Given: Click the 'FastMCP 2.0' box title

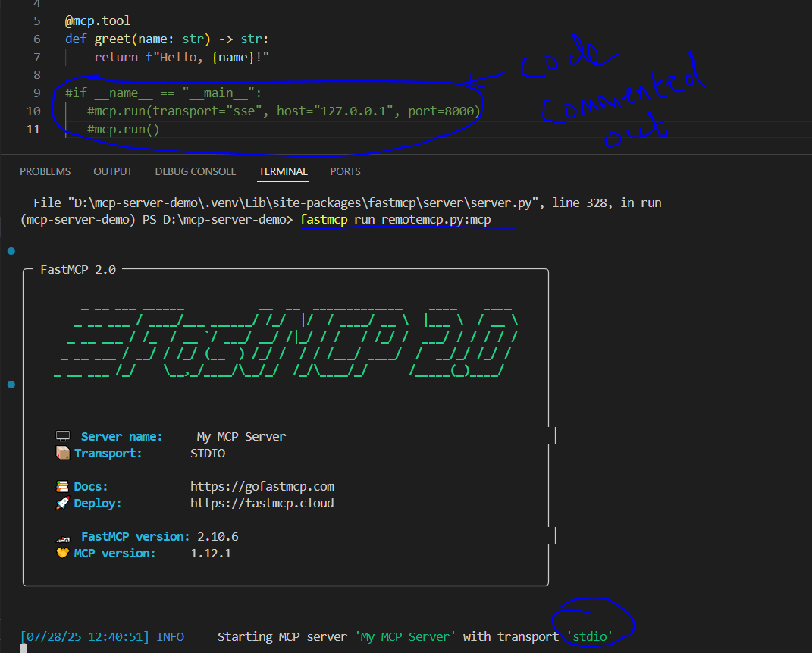Looking at the screenshot, I should click(x=78, y=270).
